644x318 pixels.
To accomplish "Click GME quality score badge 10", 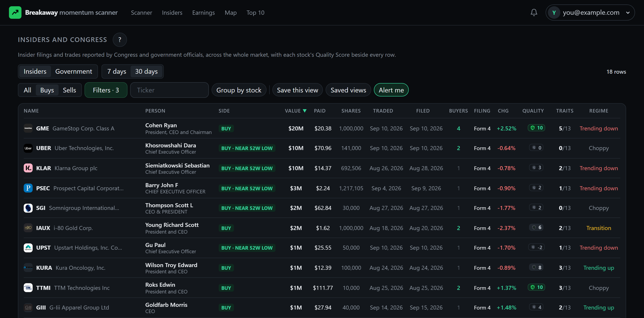I will [536, 128].
